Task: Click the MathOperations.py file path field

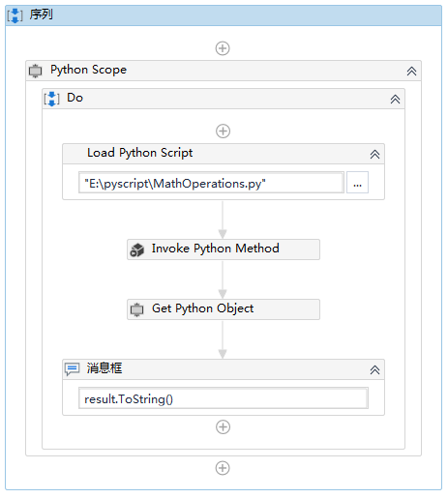Action: coord(212,183)
